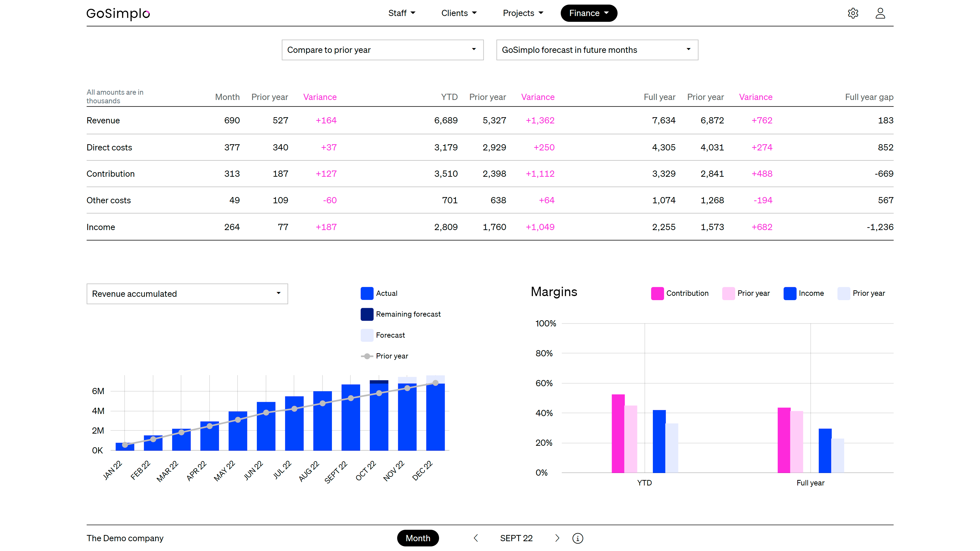Toggle Contribution legend in Margins chart

tap(679, 293)
